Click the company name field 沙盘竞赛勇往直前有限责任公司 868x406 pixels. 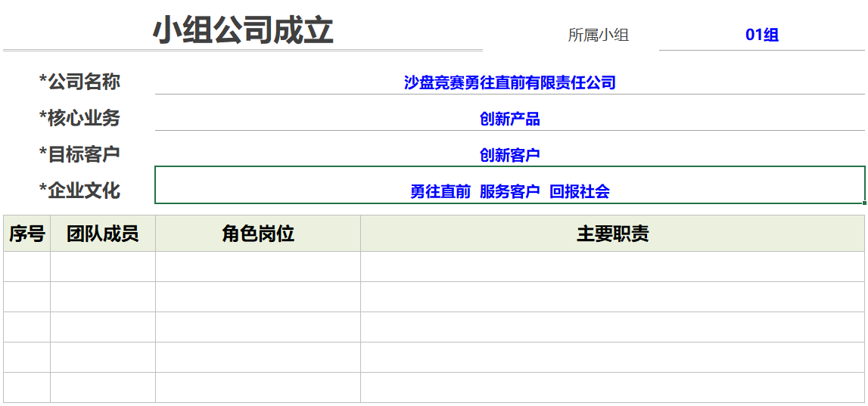(x=509, y=82)
